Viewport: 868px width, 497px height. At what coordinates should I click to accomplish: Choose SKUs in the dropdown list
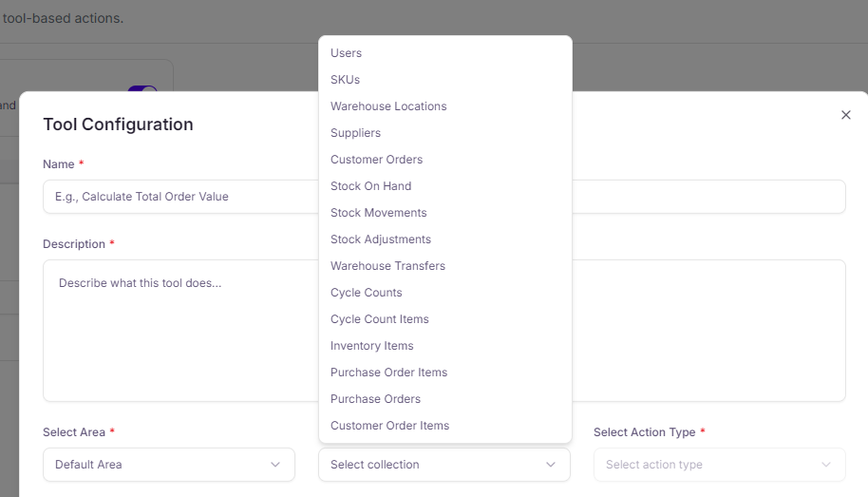click(x=346, y=80)
